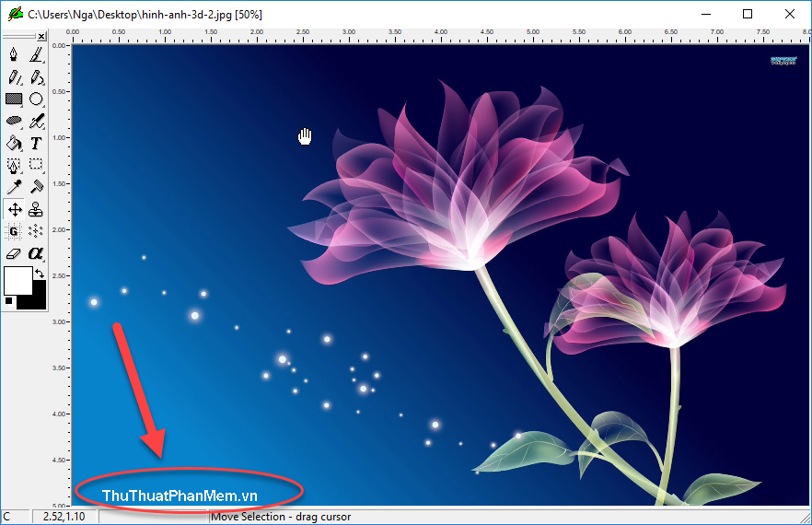Click the 'Move Selection - drag cursor' status text
Image resolution: width=812 pixels, height=525 pixels.
click(x=281, y=517)
